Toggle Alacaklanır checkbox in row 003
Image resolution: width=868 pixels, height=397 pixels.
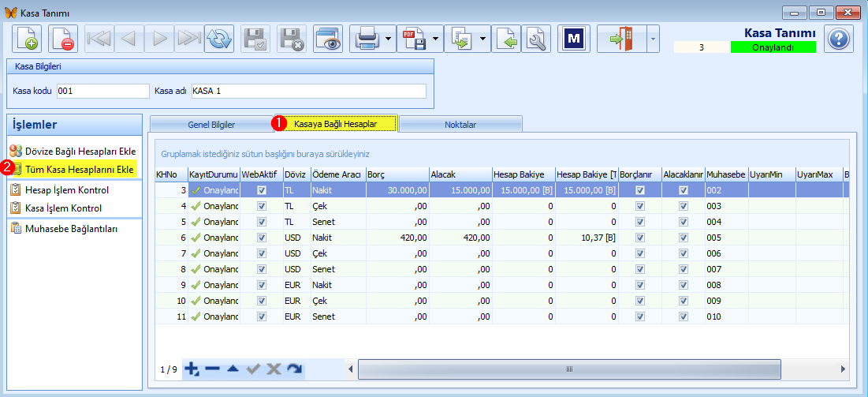(684, 206)
